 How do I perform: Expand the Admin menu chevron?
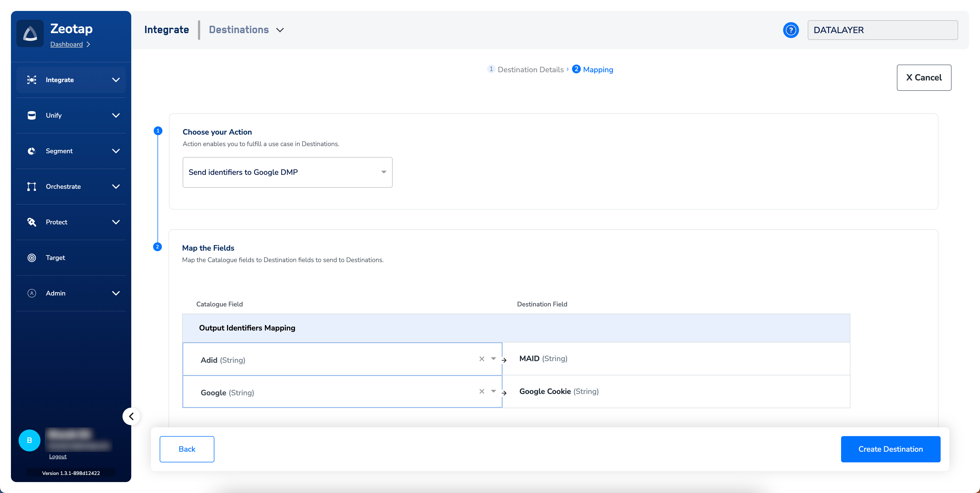point(116,293)
